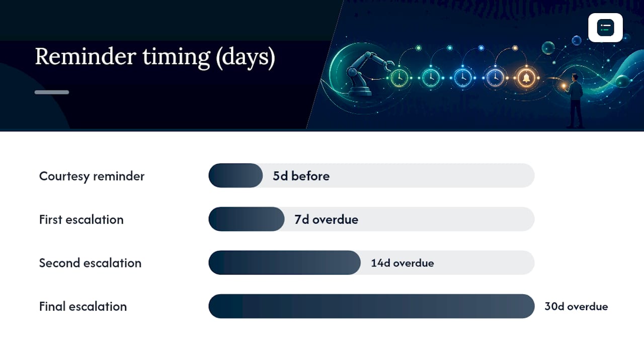644x362 pixels.
Task: Click the filled part of the Second escalation bar
Action: click(284, 262)
